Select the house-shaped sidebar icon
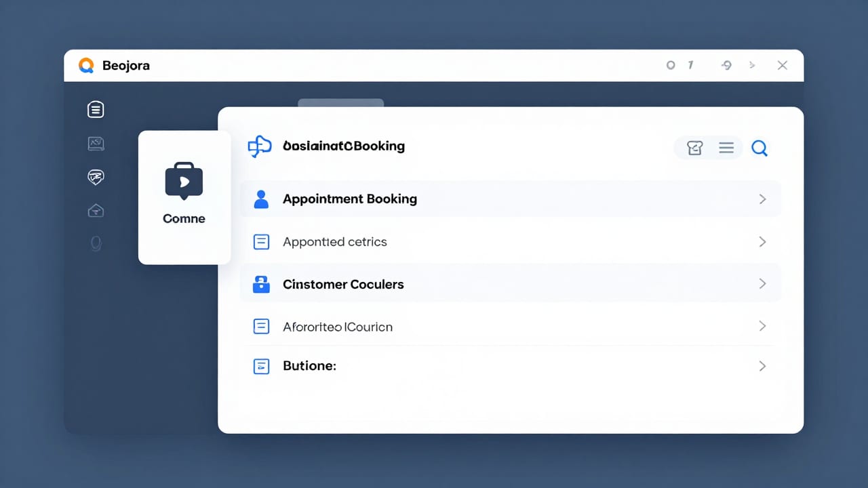Image resolution: width=868 pixels, height=488 pixels. click(96, 211)
